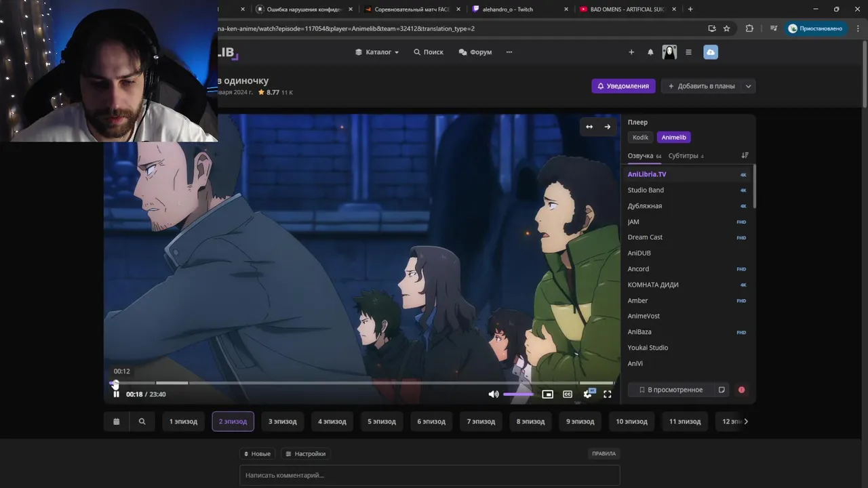Image resolution: width=868 pixels, height=488 pixels.
Task: Open notifications bell in header
Action: click(650, 52)
